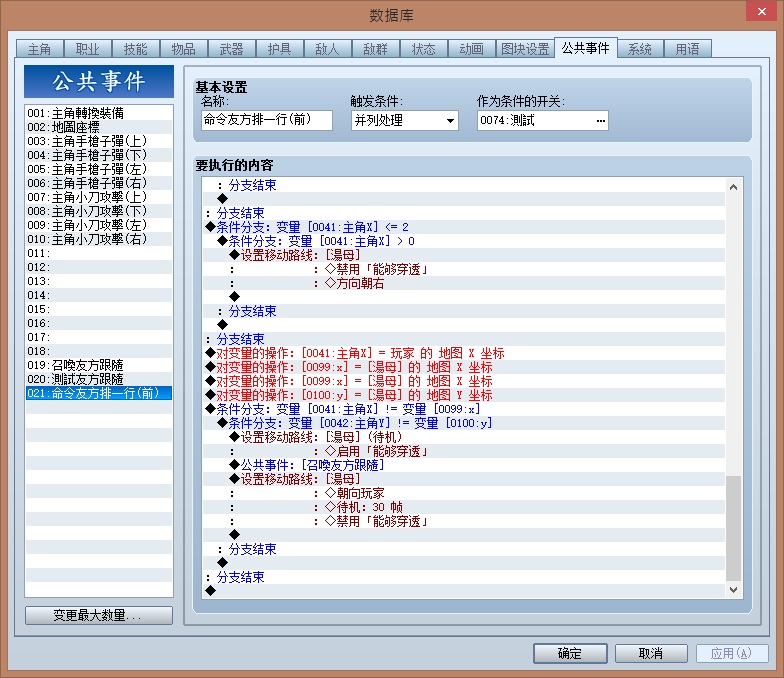
Task: Switch to the 物品 tab
Action: (184, 49)
